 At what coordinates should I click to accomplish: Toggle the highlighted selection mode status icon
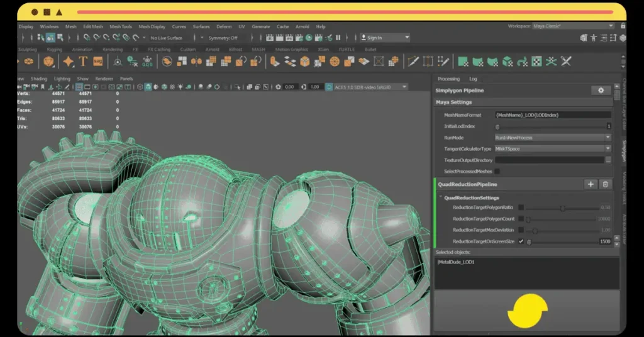(x=50, y=38)
